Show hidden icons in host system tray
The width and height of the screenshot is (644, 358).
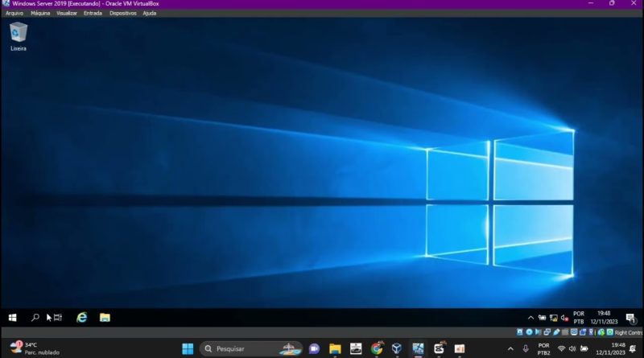(510, 349)
